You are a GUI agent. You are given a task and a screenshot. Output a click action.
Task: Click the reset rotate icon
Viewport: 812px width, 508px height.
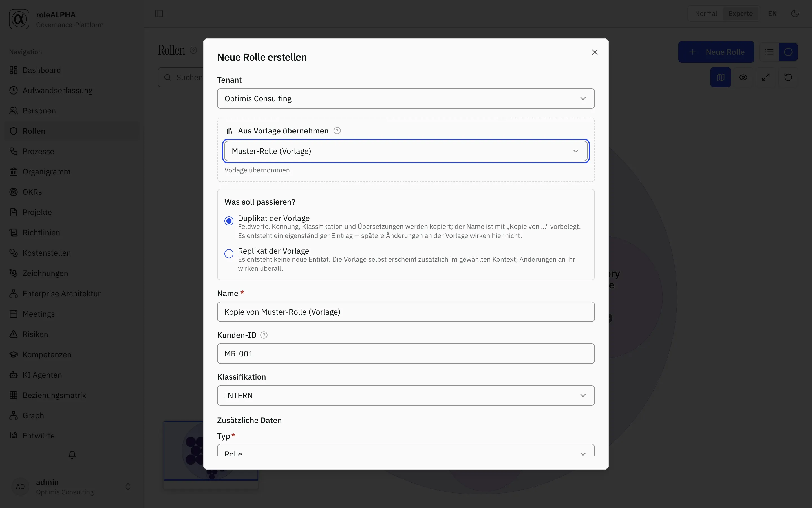788,77
